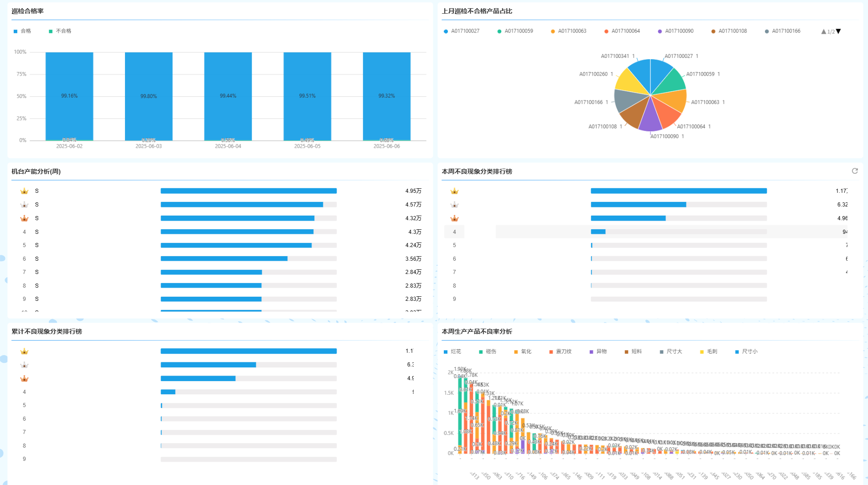Click A017100260 label on the pie chart
The image size is (868, 485).
(x=593, y=74)
